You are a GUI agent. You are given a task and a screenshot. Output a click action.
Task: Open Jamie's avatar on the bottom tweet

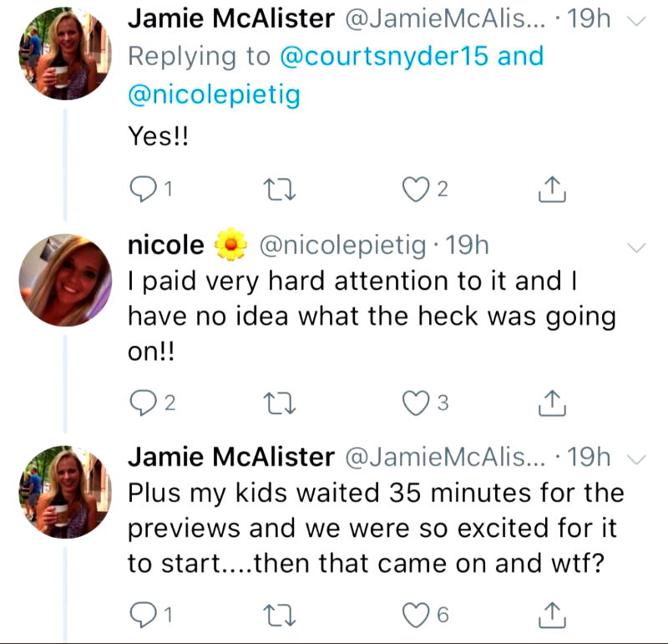click(65, 491)
